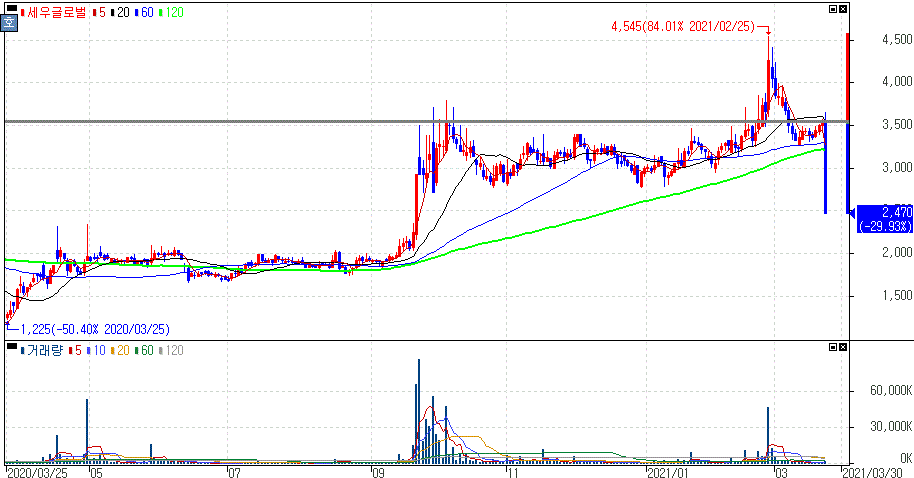914x478 pixels.
Task: Select the green 120-day moving average legend in price panel
Action: [x=171, y=12]
